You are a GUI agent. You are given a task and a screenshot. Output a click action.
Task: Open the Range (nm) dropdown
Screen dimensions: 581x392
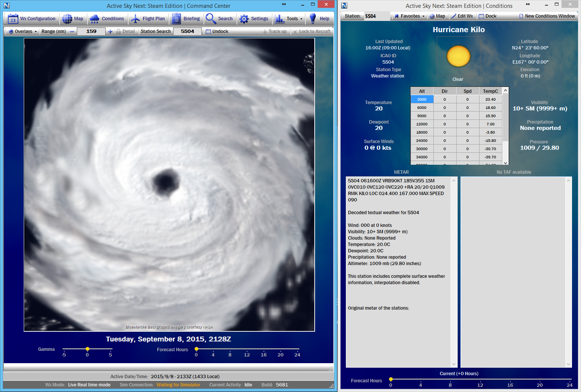pyautogui.click(x=54, y=31)
